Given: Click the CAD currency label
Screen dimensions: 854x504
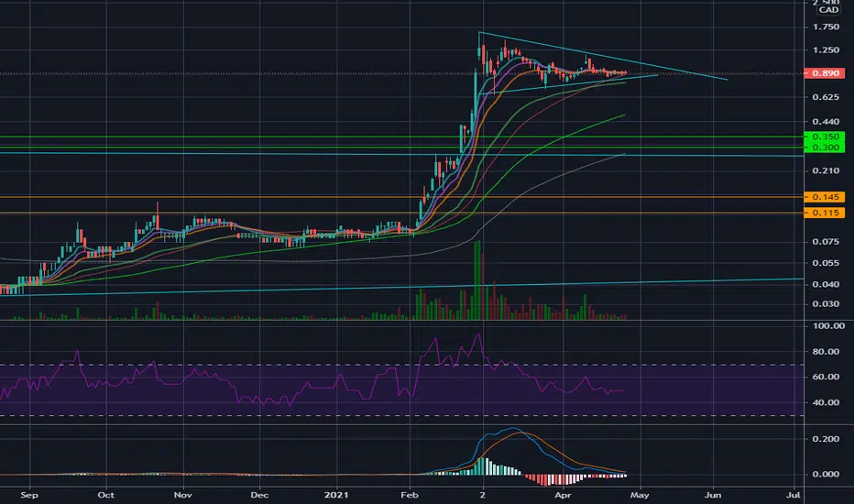Looking at the screenshot, I should [x=828, y=10].
